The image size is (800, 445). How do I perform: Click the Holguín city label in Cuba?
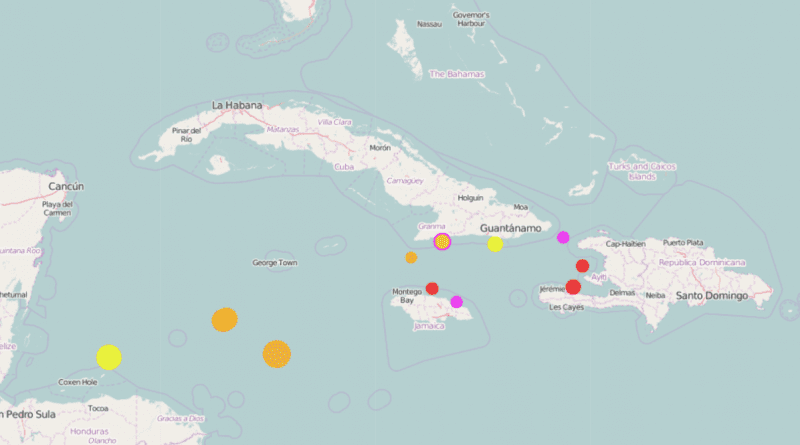click(470, 198)
